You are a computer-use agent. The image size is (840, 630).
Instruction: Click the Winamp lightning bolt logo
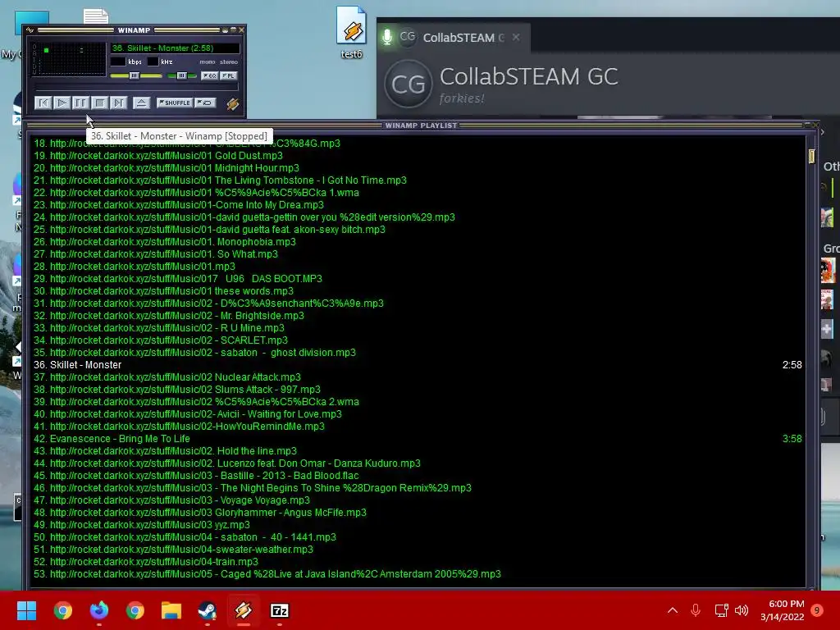click(x=232, y=103)
